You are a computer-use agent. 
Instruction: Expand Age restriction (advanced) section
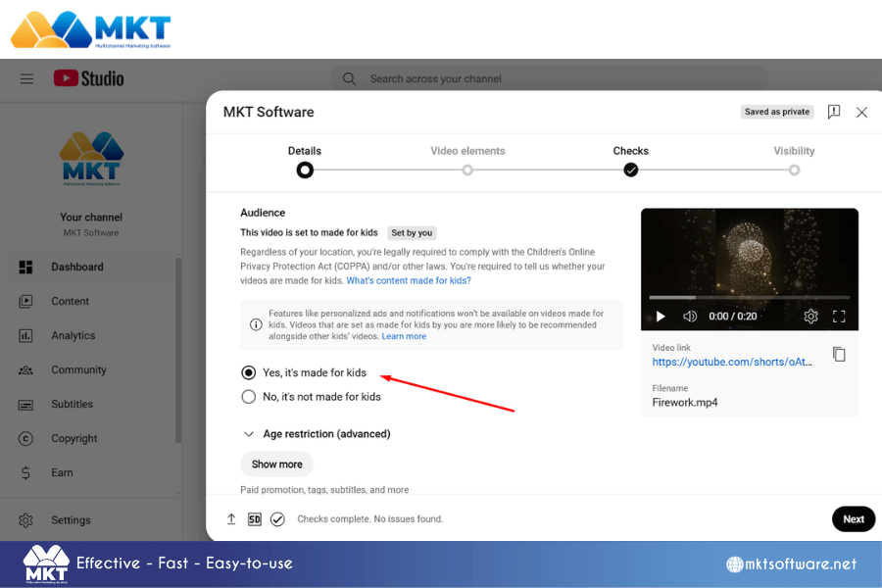pos(317,434)
